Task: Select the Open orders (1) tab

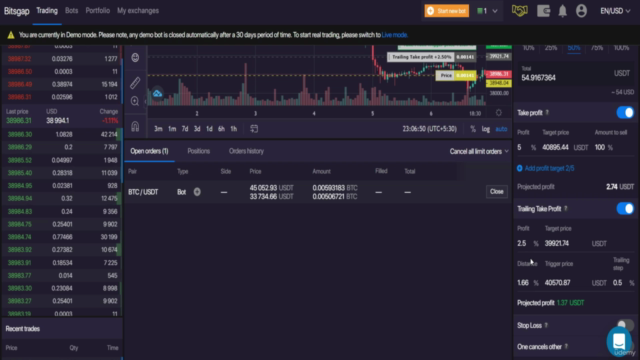Action: (x=149, y=151)
